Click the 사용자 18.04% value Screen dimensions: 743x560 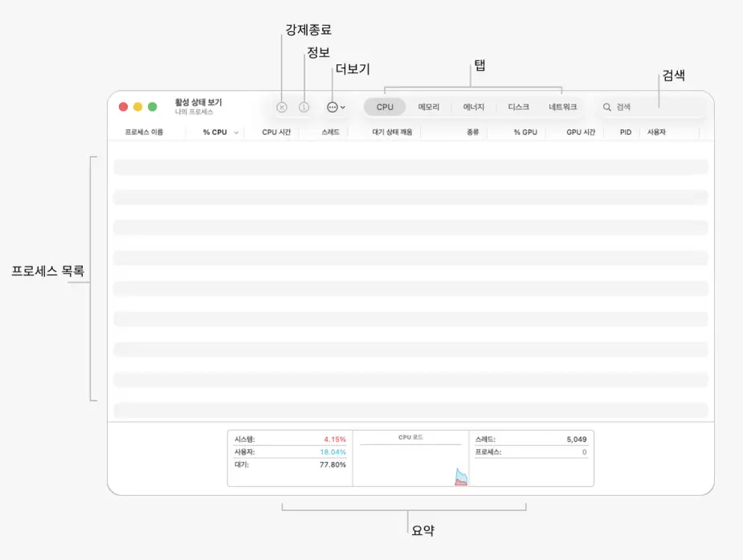click(333, 452)
